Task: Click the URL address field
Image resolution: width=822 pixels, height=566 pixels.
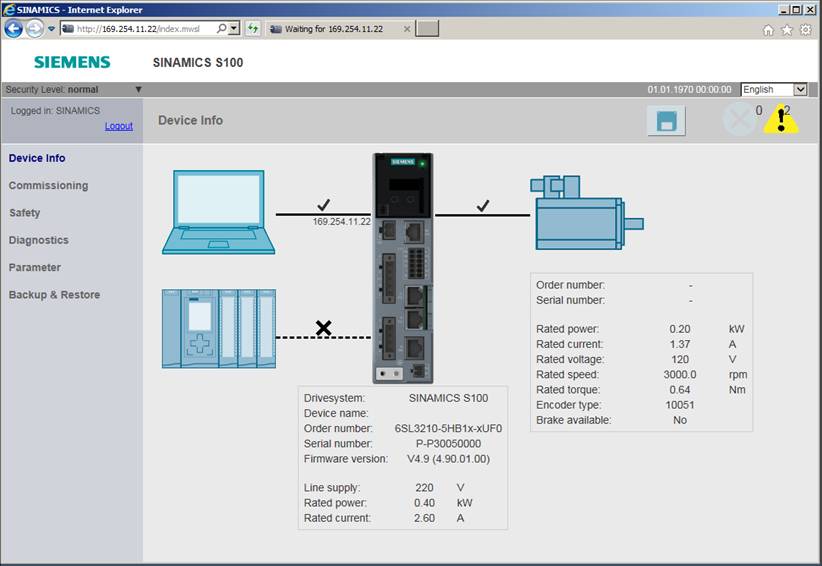Action: coord(138,29)
